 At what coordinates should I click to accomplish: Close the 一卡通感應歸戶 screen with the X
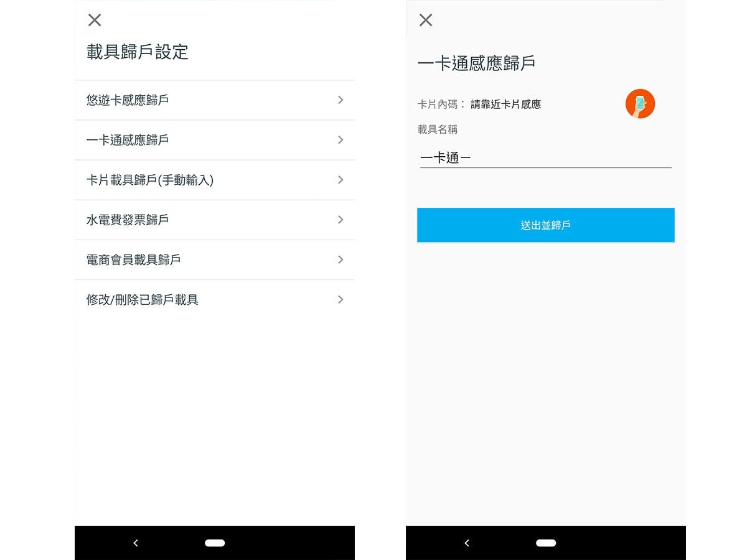(426, 20)
